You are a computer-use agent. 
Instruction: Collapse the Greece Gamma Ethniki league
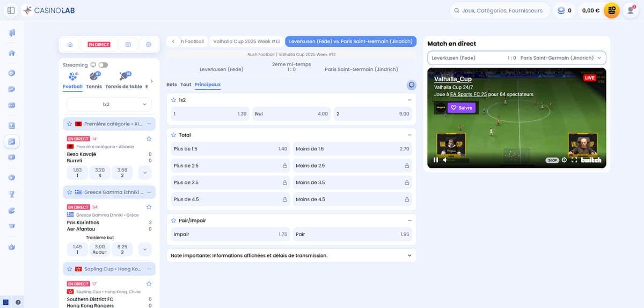pyautogui.click(x=149, y=192)
